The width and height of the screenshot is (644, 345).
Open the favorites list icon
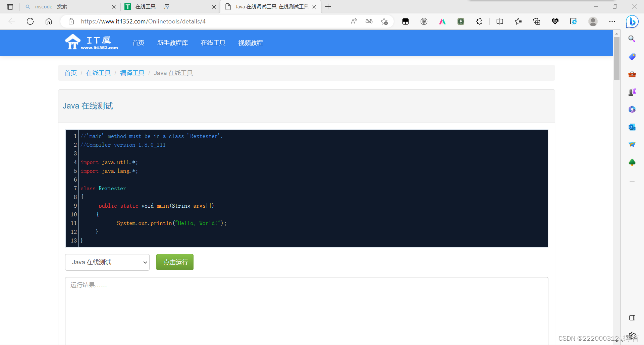(x=518, y=21)
